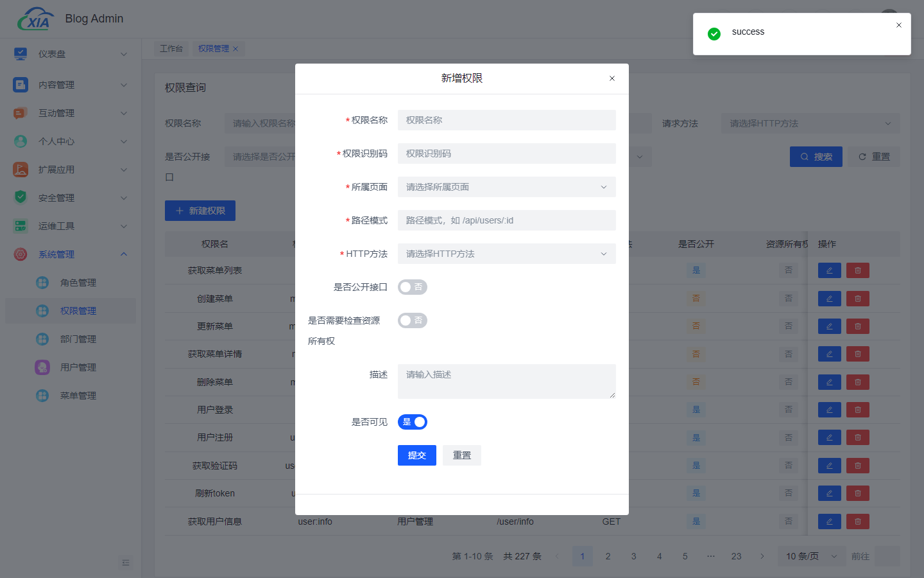Collapse the sidebar with bottom icon
Viewport: 924px width, 578px height.
(x=126, y=563)
